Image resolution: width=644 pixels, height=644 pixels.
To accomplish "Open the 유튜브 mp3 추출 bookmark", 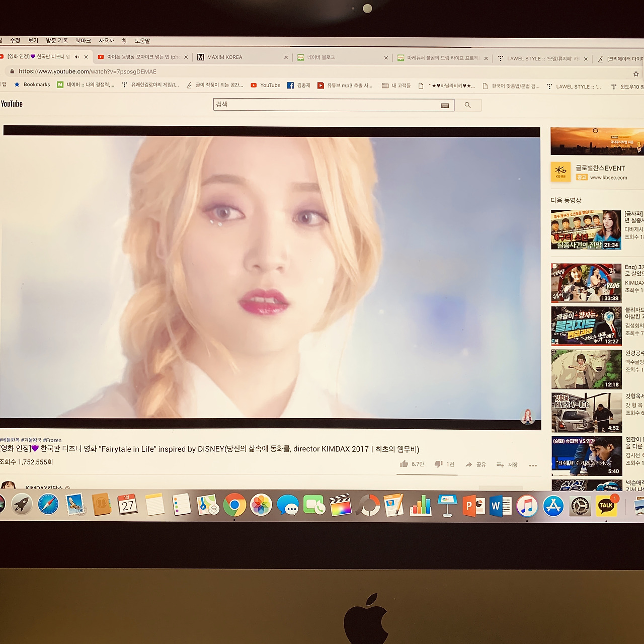I will point(345,86).
